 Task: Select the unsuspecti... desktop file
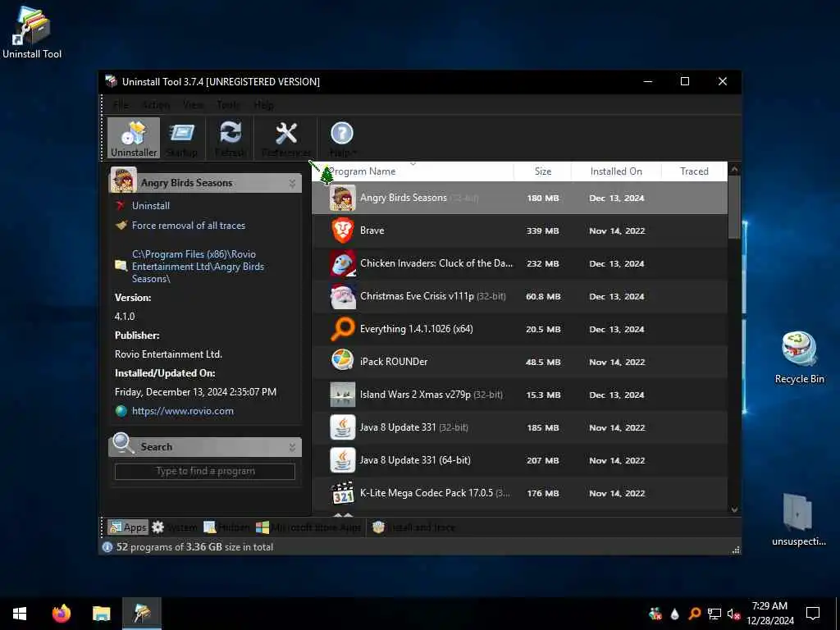tap(798, 519)
